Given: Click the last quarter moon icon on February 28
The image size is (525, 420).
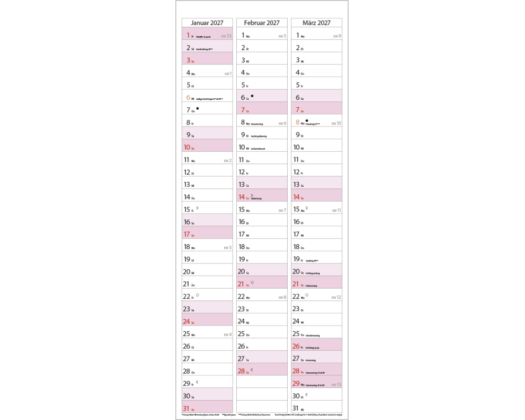Looking at the screenshot, I should pos(253,370).
